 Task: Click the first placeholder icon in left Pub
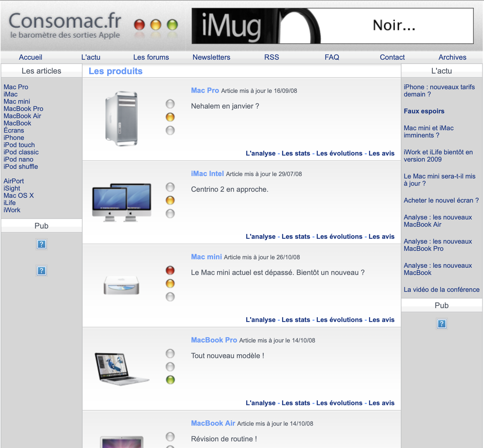click(x=42, y=244)
